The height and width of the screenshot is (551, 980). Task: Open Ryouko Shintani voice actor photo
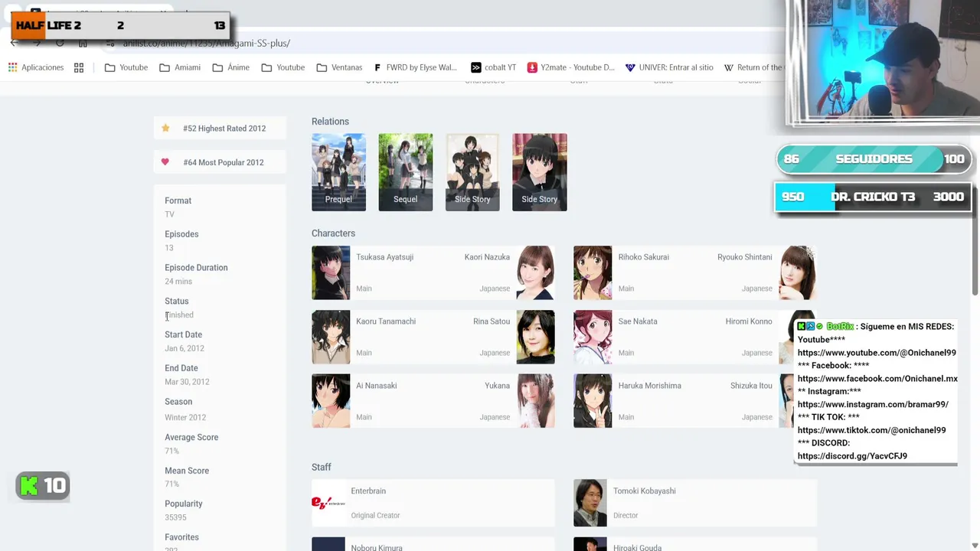[798, 272]
